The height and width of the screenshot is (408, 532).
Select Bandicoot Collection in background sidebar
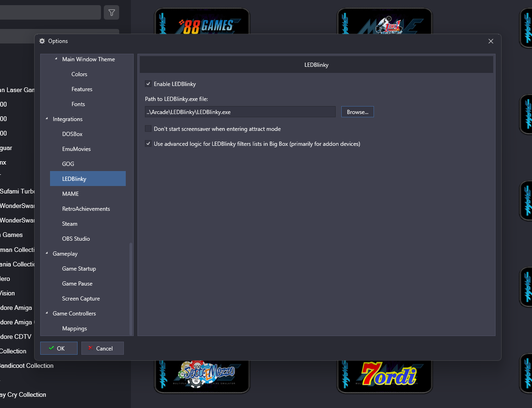tap(27, 365)
